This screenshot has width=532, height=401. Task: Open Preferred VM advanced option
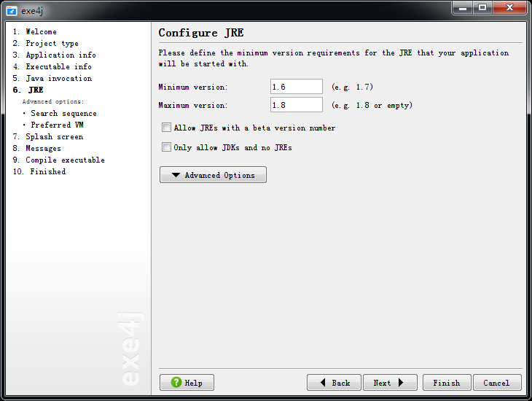(x=57, y=125)
